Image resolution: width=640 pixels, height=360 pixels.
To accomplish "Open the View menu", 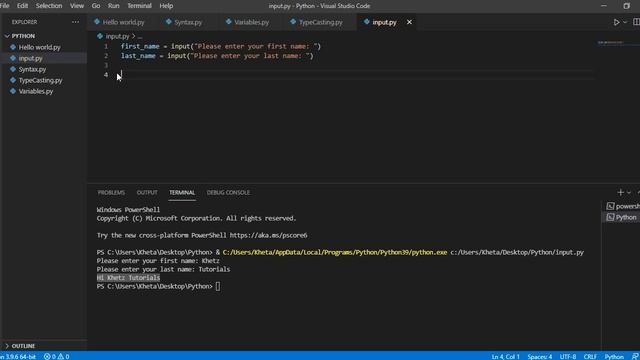I will pos(77,6).
